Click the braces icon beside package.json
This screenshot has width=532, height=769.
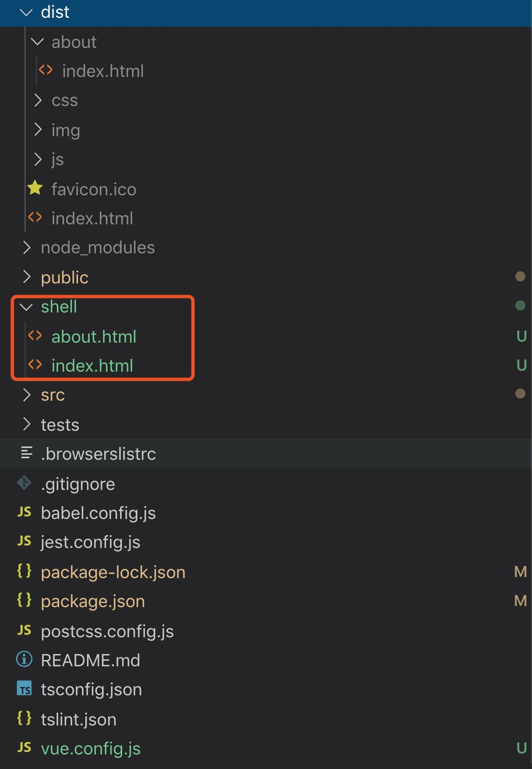click(24, 600)
